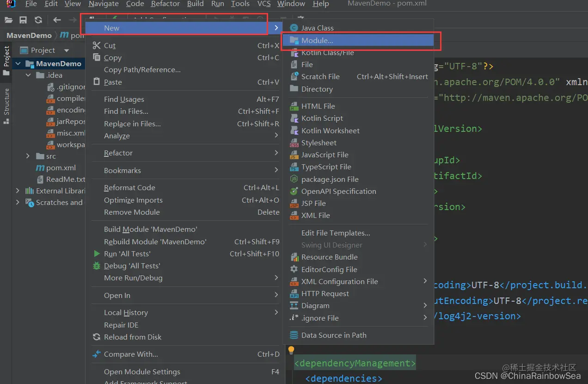Click the OpenAPI Specification icon
Image resolution: width=588 pixels, height=384 pixels.
tap(294, 192)
